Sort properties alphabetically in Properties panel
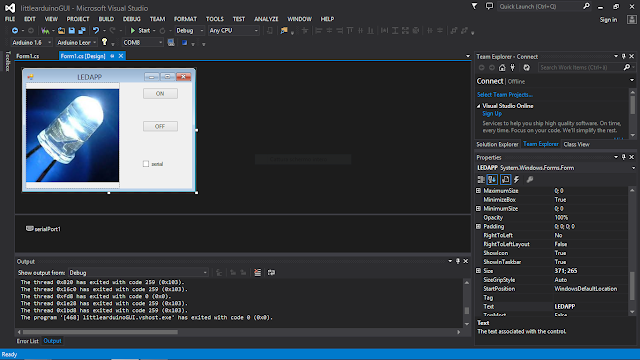Image resolution: width=640 pixels, height=360 pixels. coord(492,180)
